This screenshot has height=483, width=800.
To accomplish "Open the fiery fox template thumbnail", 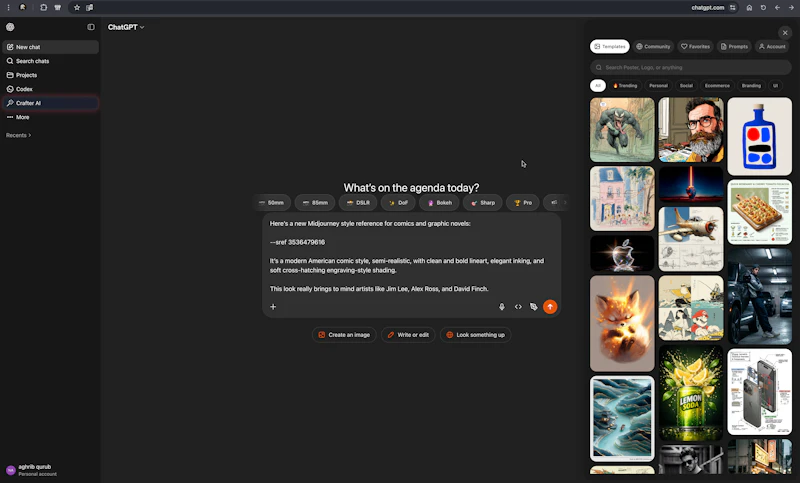I will tap(622, 323).
